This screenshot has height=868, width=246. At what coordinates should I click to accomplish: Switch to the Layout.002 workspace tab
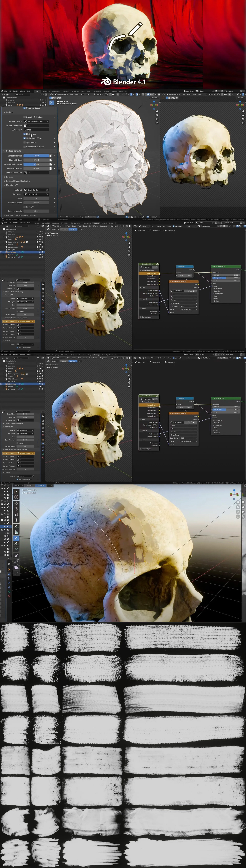click(56, 91)
